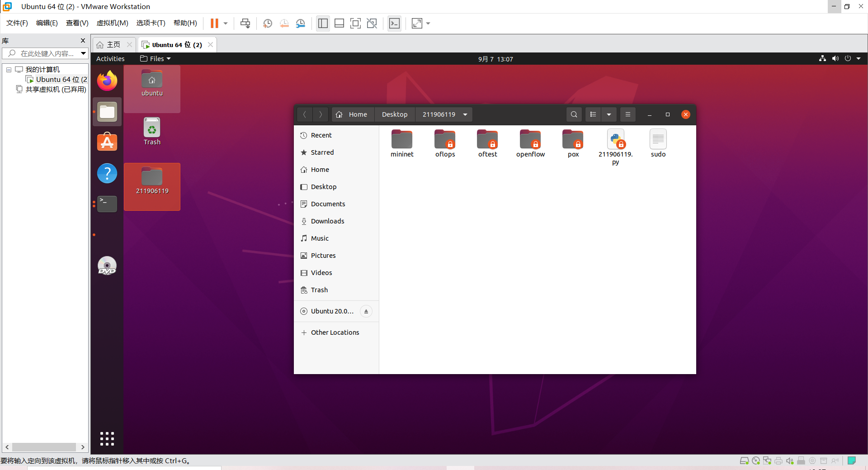
Task: Go to Home in the path bar
Action: click(352, 114)
